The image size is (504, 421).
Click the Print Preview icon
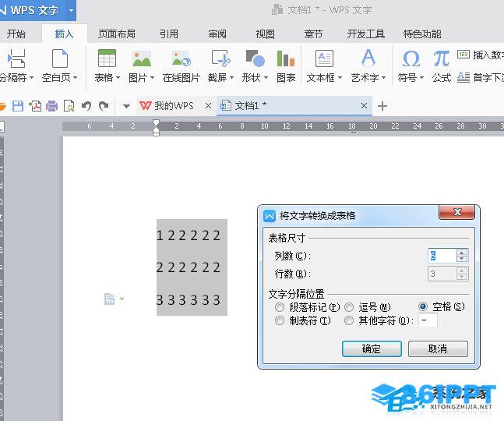click(x=69, y=106)
